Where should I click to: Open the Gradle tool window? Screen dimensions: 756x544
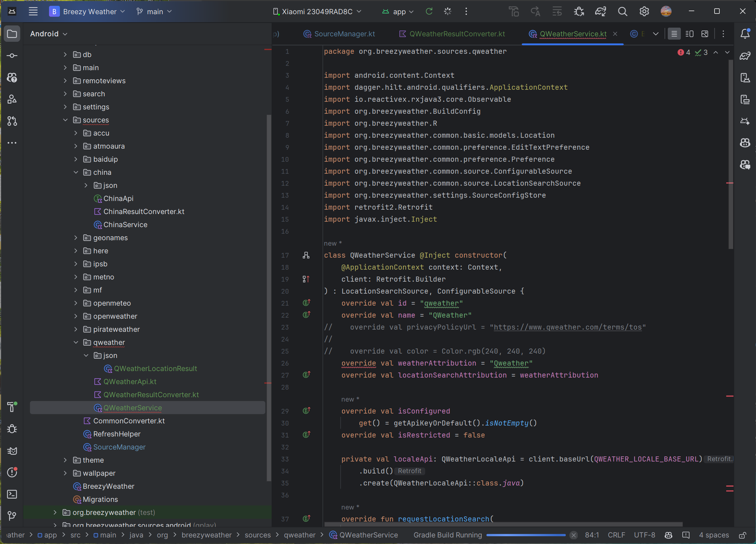[745, 56]
